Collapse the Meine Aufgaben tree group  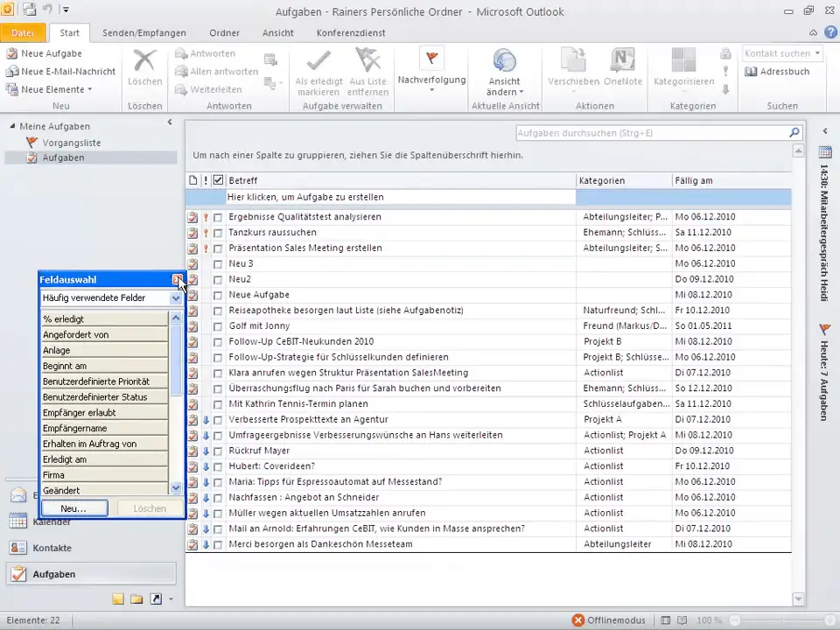click(12, 126)
